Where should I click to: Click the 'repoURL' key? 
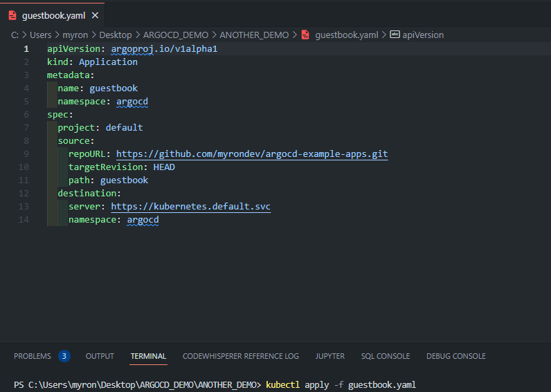tap(87, 153)
